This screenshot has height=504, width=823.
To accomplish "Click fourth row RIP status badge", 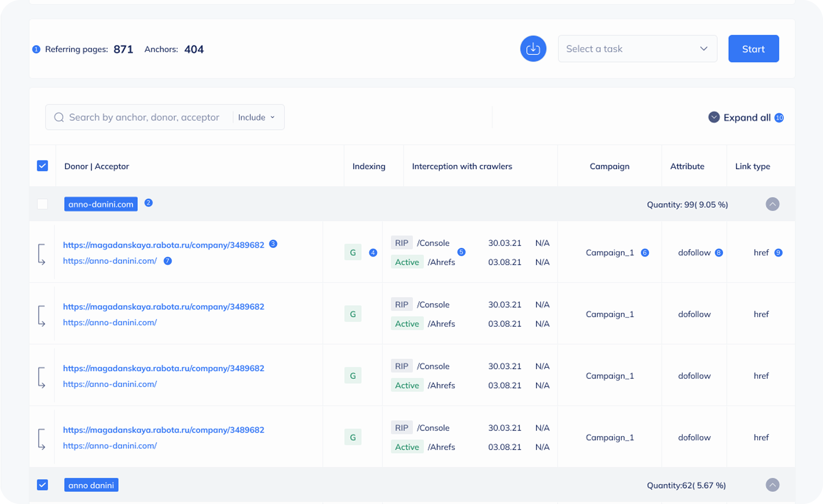I will coord(402,428).
